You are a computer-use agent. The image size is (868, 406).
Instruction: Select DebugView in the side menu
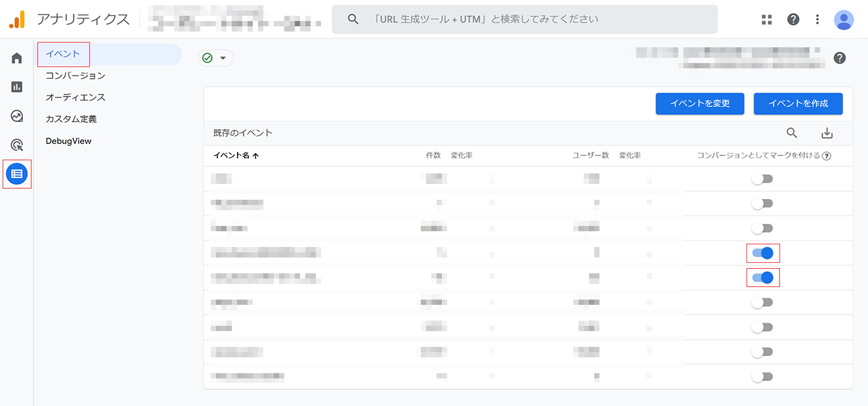[68, 141]
